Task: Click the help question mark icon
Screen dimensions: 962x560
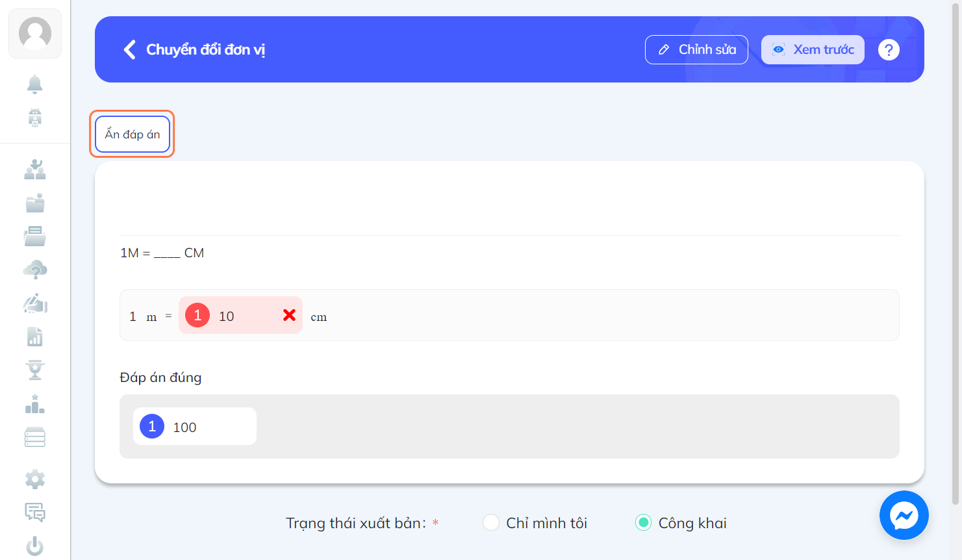Action: [x=889, y=49]
